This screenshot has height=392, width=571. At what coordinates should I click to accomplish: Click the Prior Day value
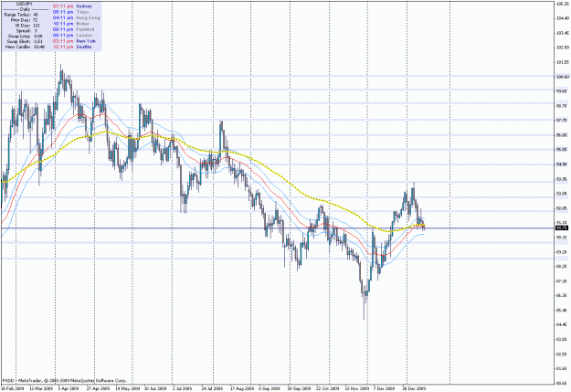click(36, 20)
